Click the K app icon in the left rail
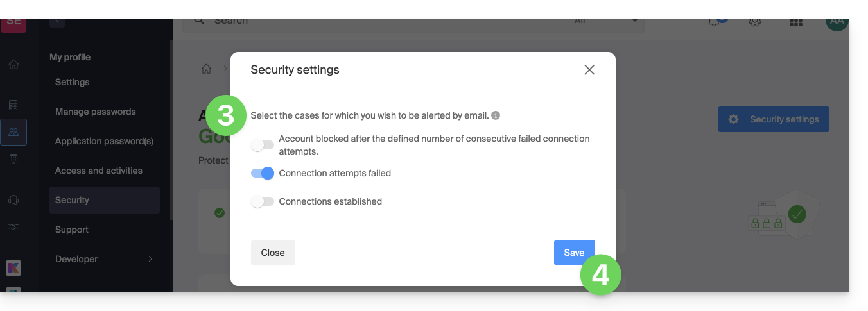This screenshot has height=311, width=868. click(x=13, y=268)
